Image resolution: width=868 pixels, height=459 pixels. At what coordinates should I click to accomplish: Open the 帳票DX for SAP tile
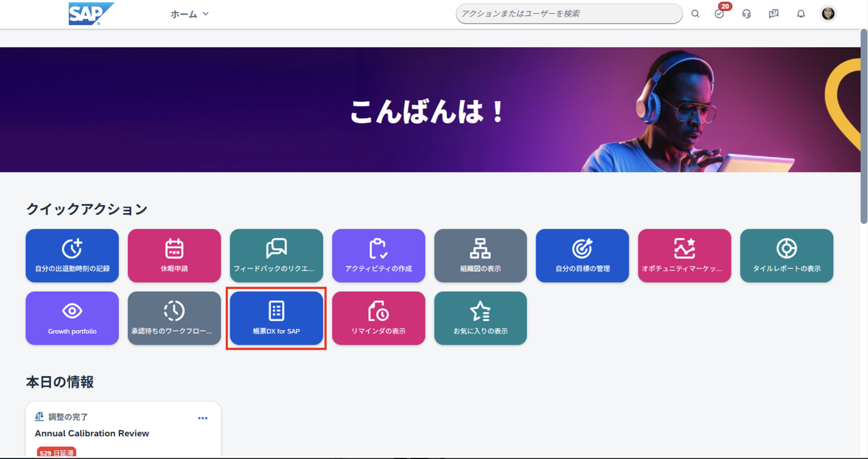276,318
